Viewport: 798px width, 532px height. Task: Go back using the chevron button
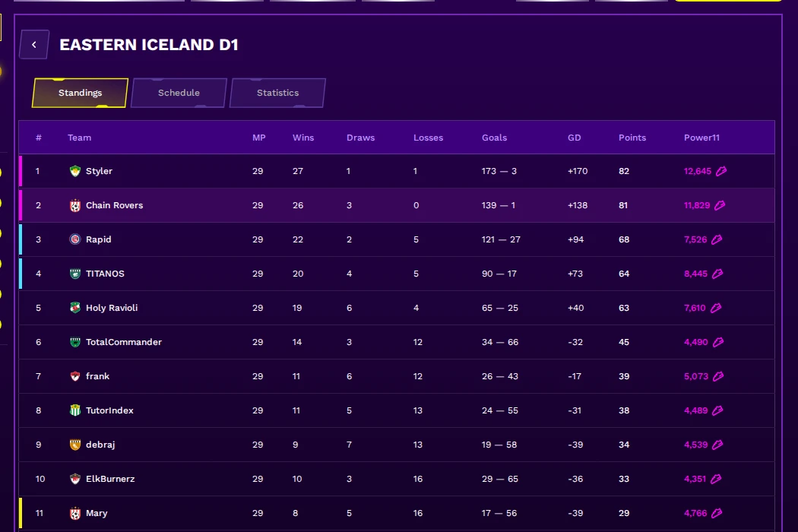tap(34, 45)
